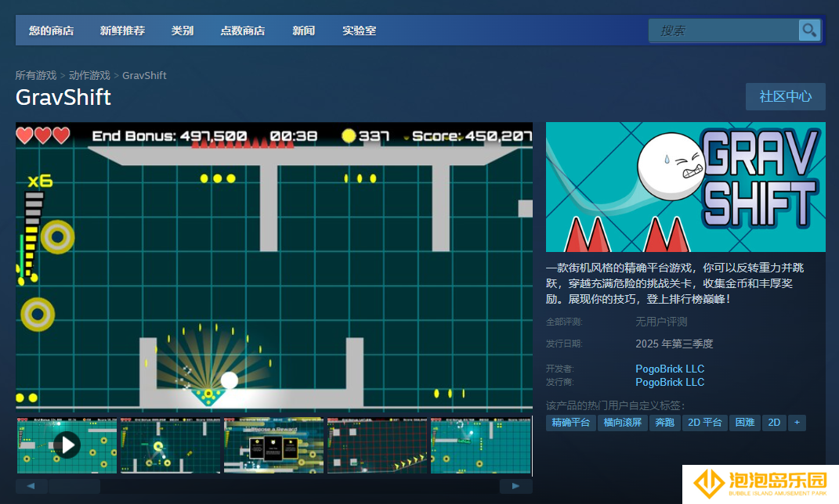Play the trailer video thumbnail

(x=67, y=445)
